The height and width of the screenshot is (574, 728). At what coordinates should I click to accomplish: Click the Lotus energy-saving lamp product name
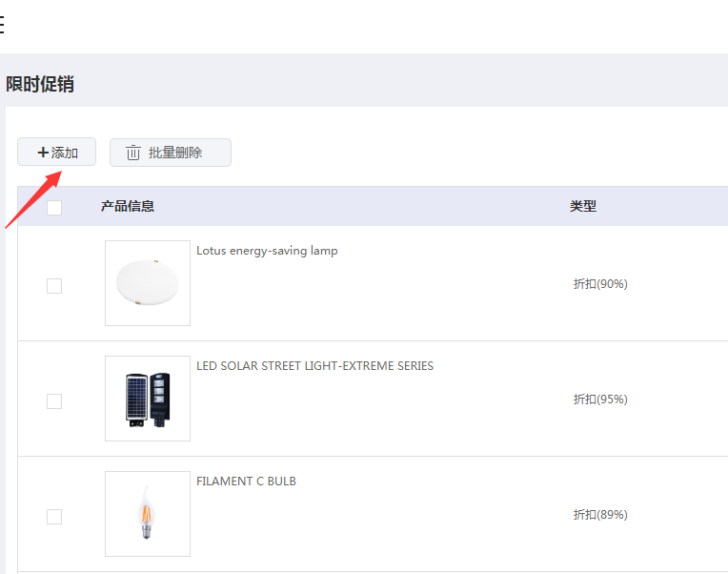(267, 251)
